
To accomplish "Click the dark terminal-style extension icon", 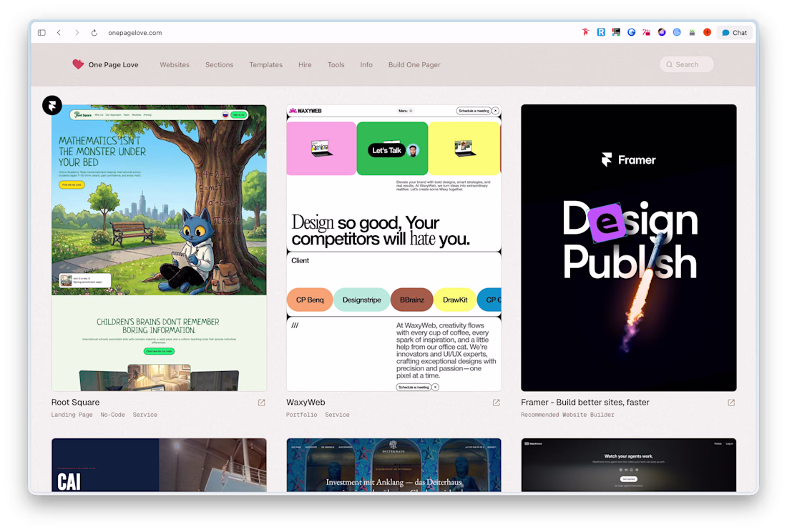I will coord(616,32).
